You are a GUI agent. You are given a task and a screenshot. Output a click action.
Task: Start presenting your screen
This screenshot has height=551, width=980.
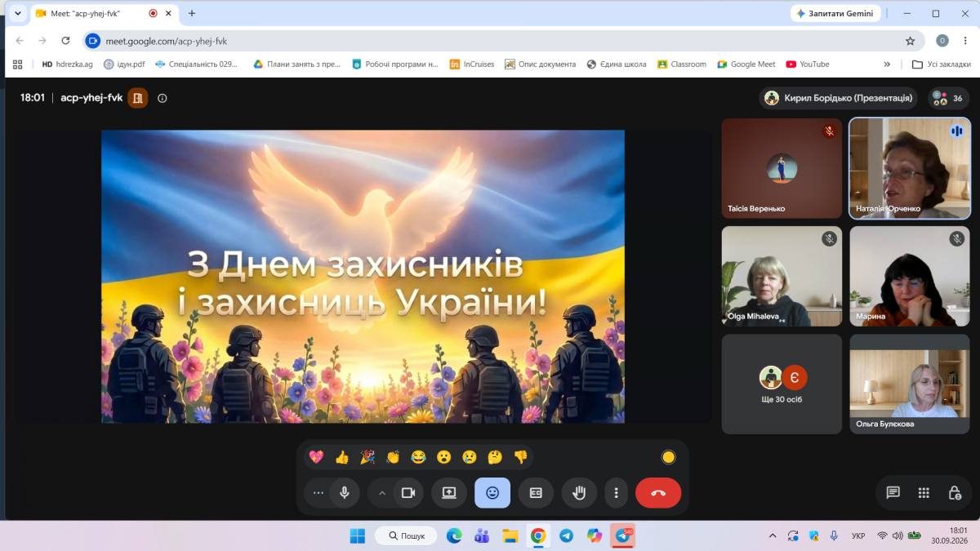[x=449, y=493]
